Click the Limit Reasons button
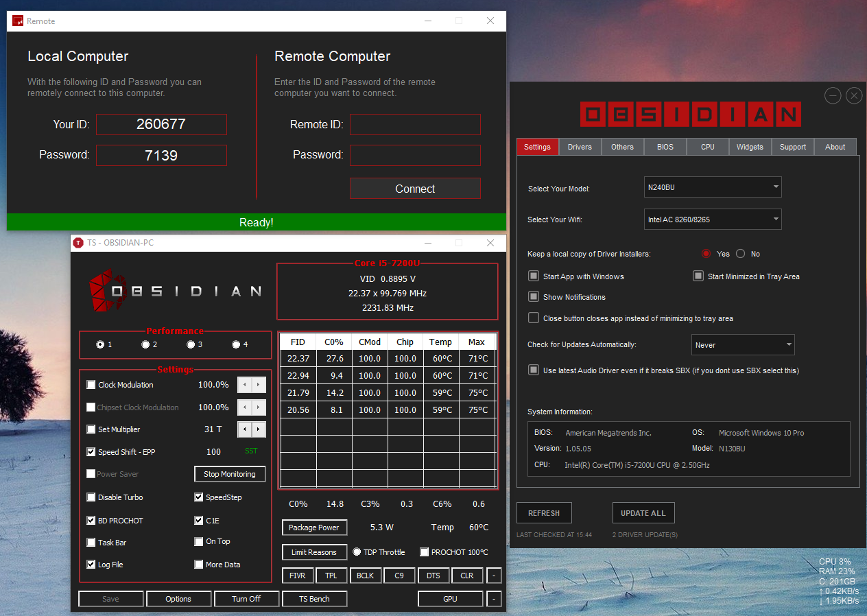The height and width of the screenshot is (616, 867). (314, 552)
